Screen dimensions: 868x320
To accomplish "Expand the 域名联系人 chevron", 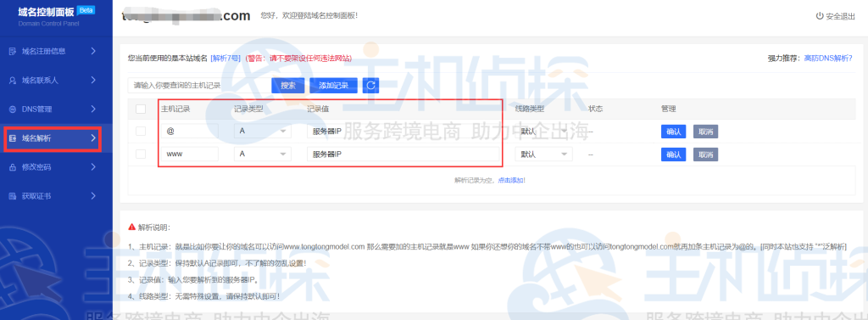I will coord(93,80).
